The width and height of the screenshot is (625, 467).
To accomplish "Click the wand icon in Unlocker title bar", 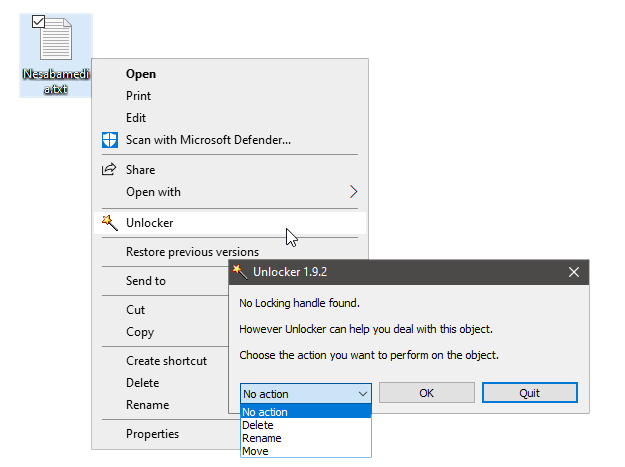I will point(240,272).
